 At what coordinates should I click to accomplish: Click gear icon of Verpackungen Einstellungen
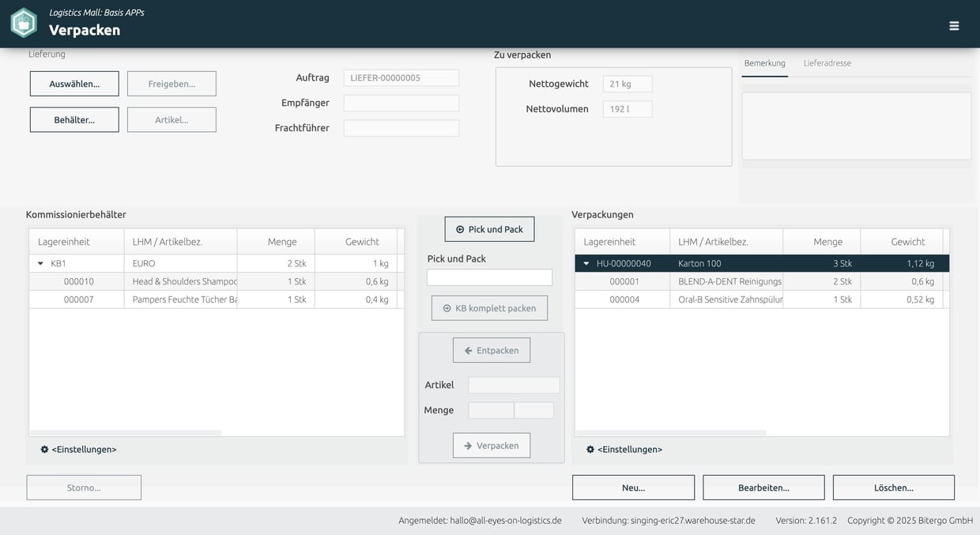(590, 449)
